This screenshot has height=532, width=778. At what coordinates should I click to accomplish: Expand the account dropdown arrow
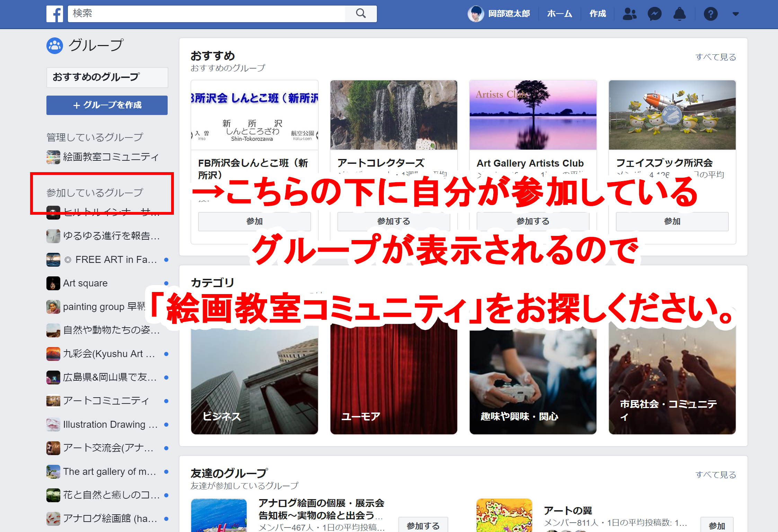coord(736,14)
